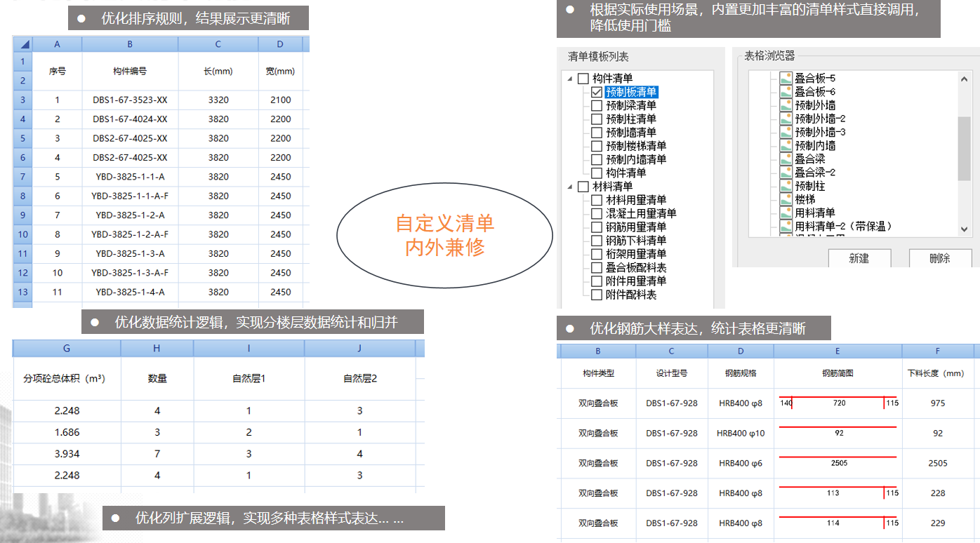This screenshot has height=543, width=980.
Task: Tick the 叠合板配料表 checkbox
Action: (597, 267)
